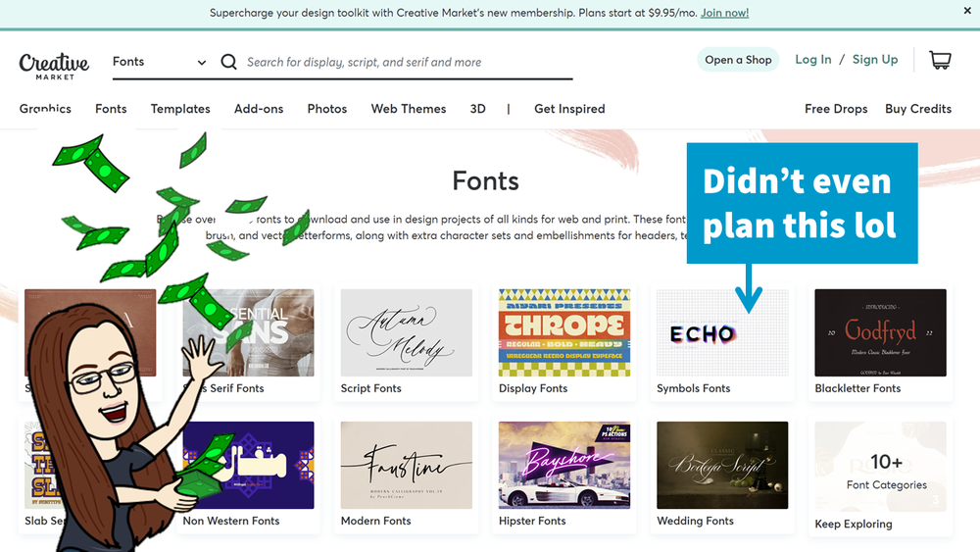
Task: Open Web Themes menu
Action: 408,109
